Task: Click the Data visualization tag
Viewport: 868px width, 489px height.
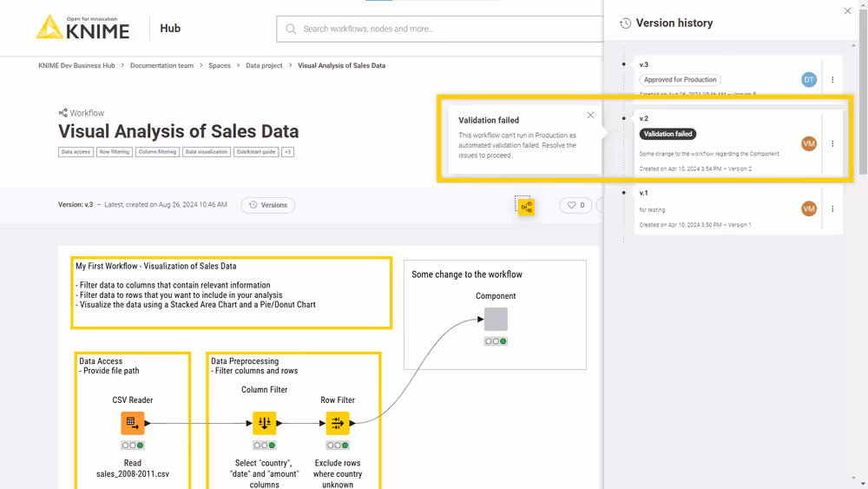Action: [207, 152]
